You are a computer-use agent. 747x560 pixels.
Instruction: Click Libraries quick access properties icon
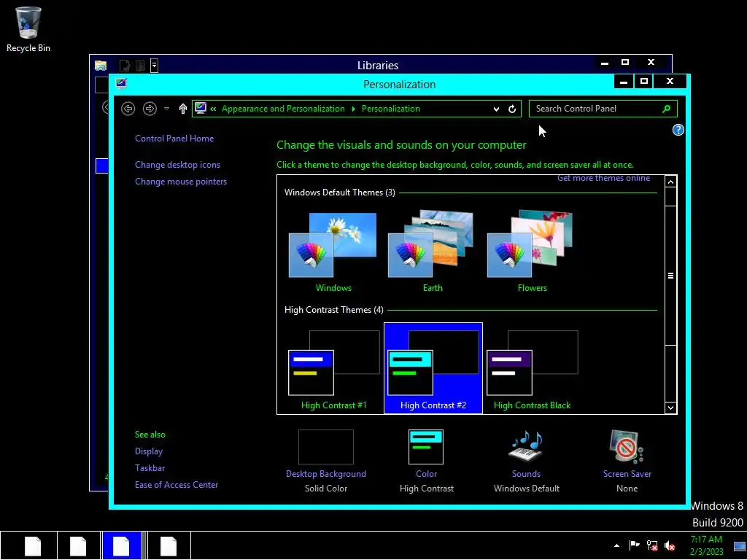(124, 65)
